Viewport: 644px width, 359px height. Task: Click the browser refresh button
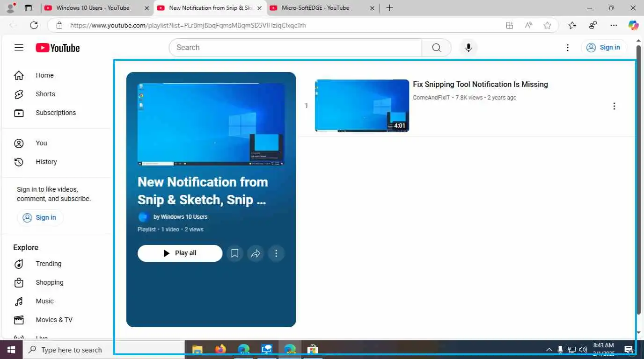(x=34, y=25)
